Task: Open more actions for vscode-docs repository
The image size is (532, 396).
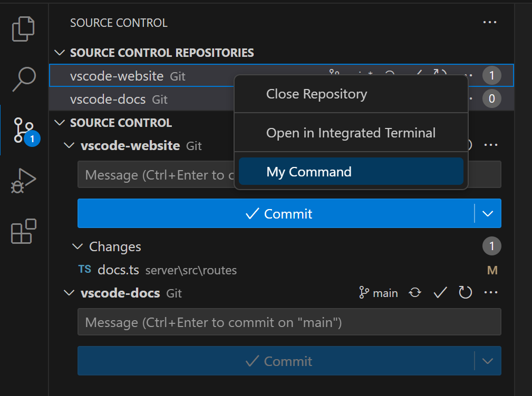Action: [491, 293]
